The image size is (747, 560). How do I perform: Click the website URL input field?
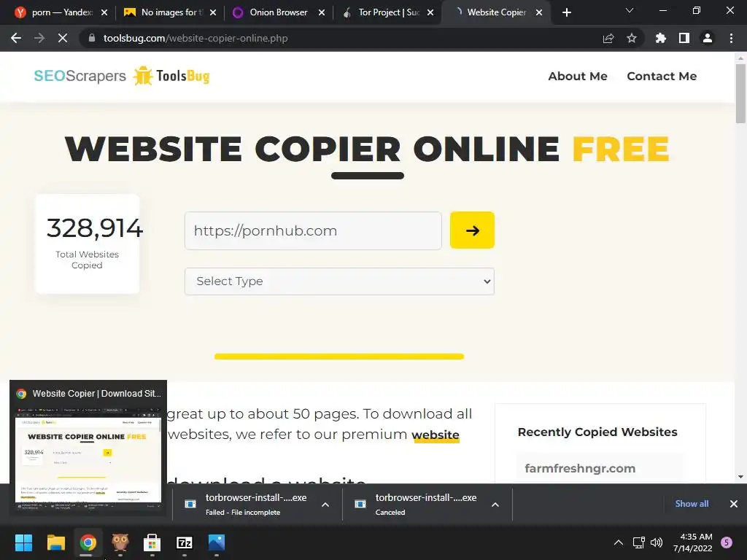point(313,230)
